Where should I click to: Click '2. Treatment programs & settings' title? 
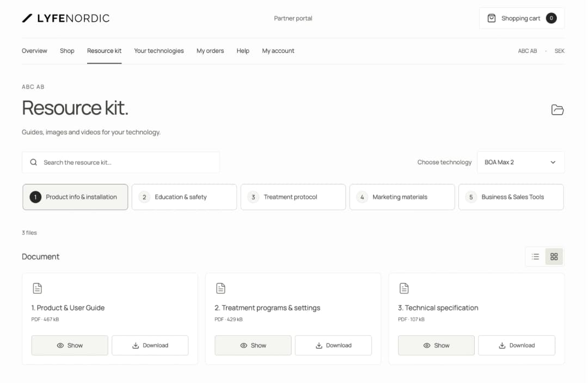[267, 308]
